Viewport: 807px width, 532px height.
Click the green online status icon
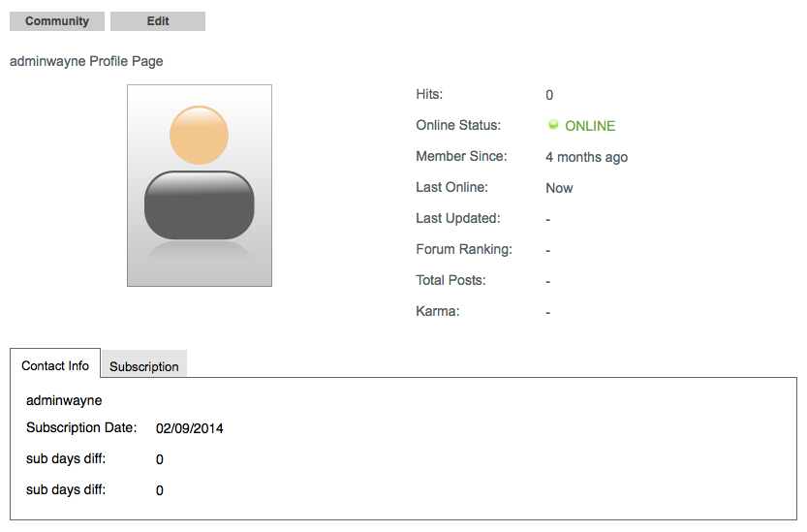[x=553, y=125]
